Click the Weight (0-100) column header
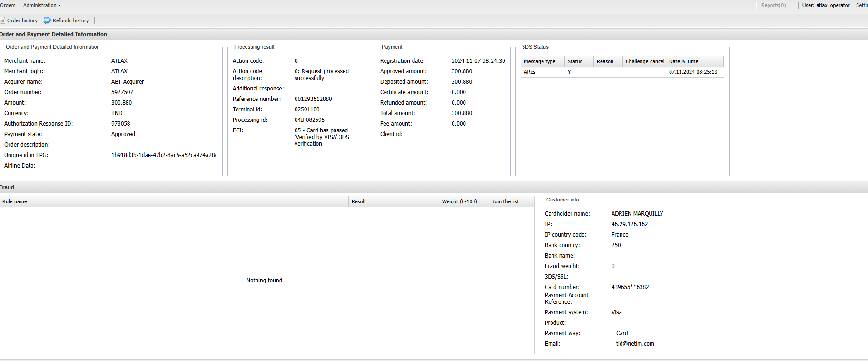The height and width of the screenshot is (361, 868). 459,201
